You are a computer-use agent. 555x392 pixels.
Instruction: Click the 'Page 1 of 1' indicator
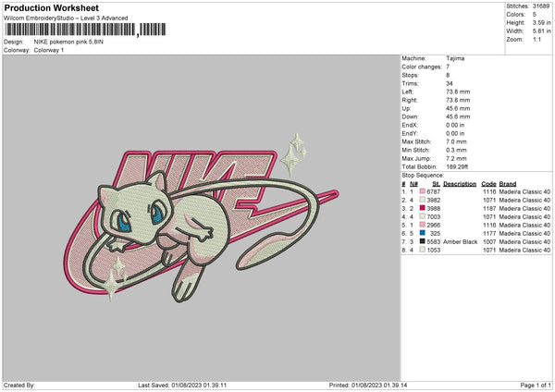(x=536, y=385)
